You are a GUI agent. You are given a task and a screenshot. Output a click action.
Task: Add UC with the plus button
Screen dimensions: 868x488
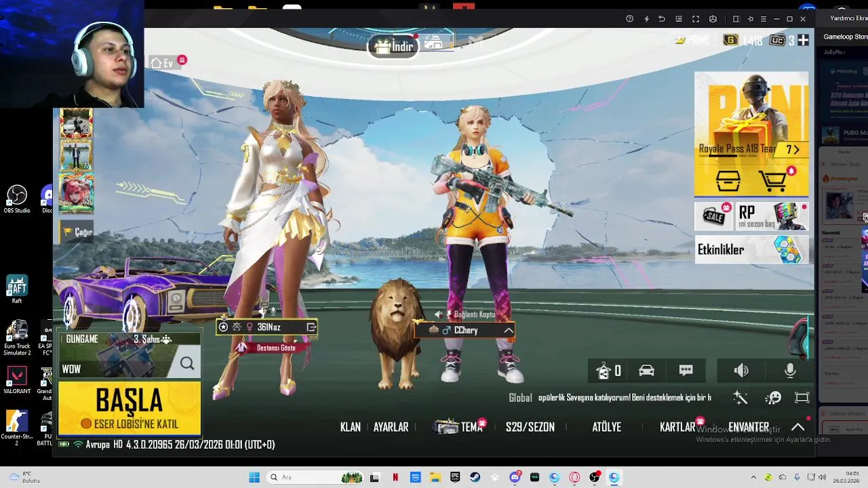point(803,41)
